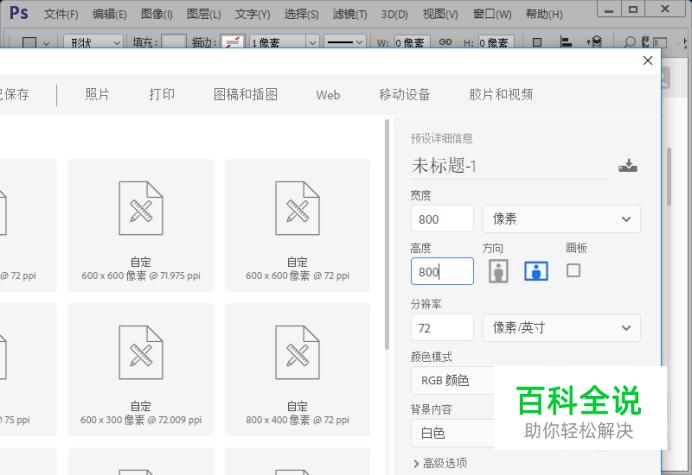692x475 pixels.
Task: Open the 文件(F) menu
Action: tap(61, 14)
